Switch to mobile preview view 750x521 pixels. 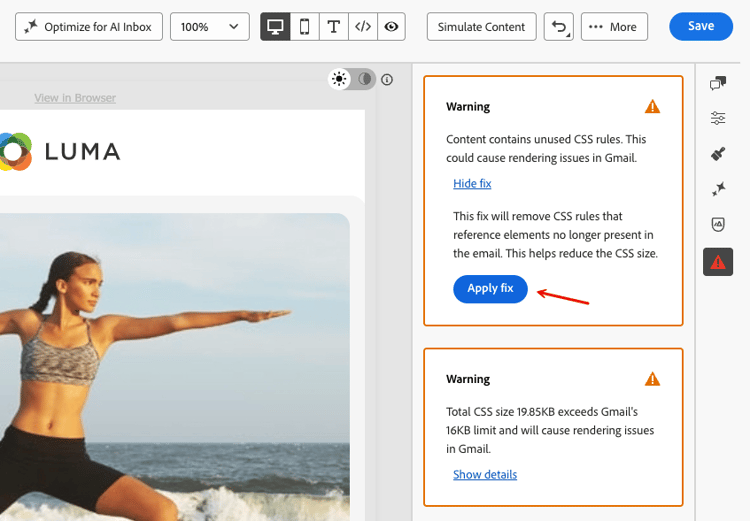click(304, 27)
